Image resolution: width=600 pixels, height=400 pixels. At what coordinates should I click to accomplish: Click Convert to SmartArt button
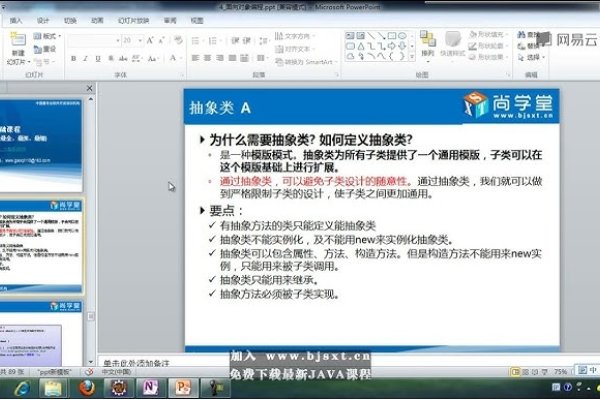coord(306,62)
